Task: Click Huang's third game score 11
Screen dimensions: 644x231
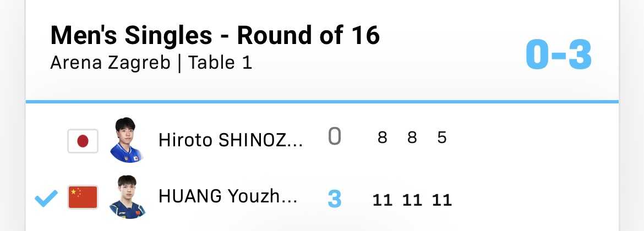Action: point(441,199)
